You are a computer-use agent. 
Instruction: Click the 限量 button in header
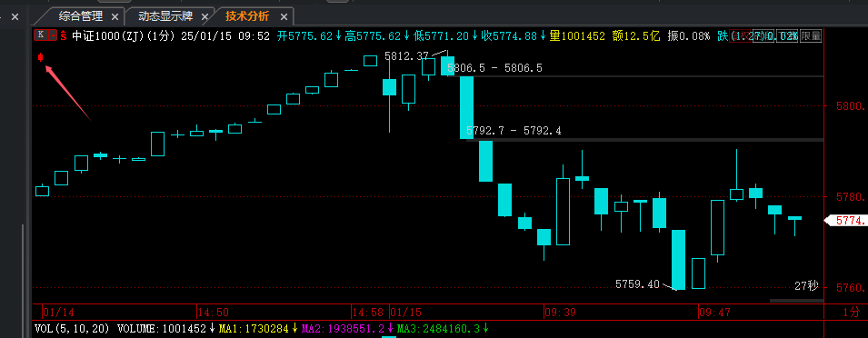pyautogui.click(x=811, y=36)
